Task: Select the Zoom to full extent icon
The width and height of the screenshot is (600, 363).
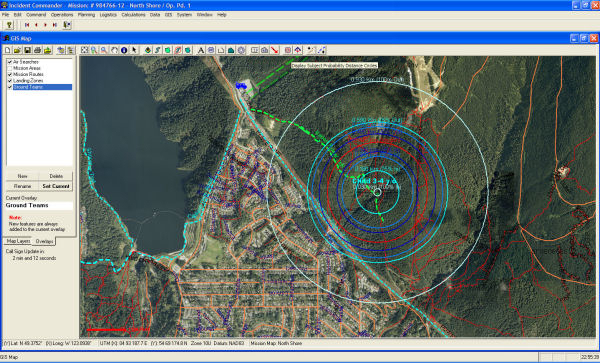Action: coord(84,50)
